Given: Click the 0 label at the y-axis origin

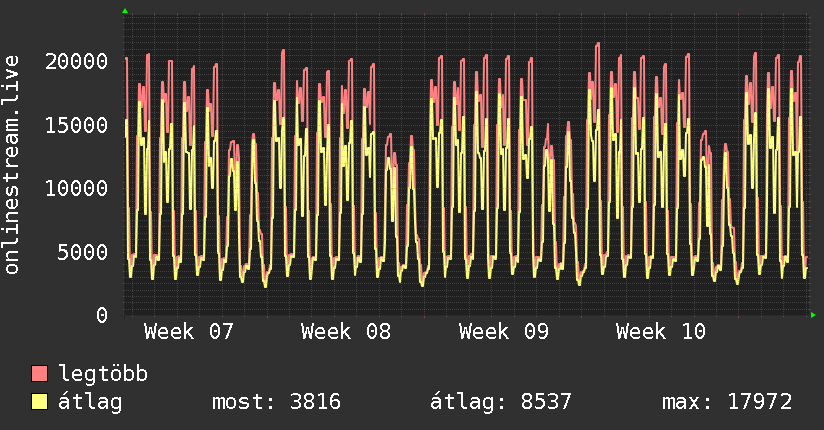Looking at the screenshot, I should (x=102, y=315).
